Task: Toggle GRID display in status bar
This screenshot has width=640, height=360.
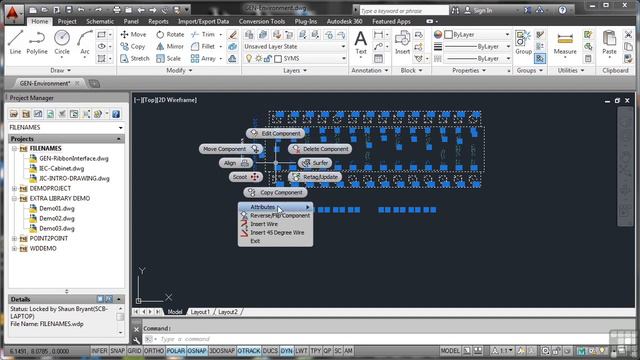Action: tap(134, 351)
